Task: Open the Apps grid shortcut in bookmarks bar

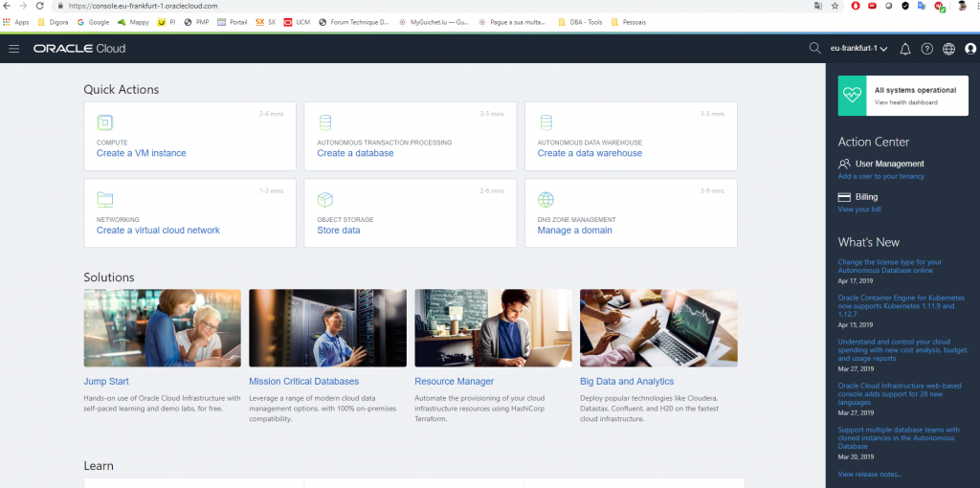Action: point(16,22)
